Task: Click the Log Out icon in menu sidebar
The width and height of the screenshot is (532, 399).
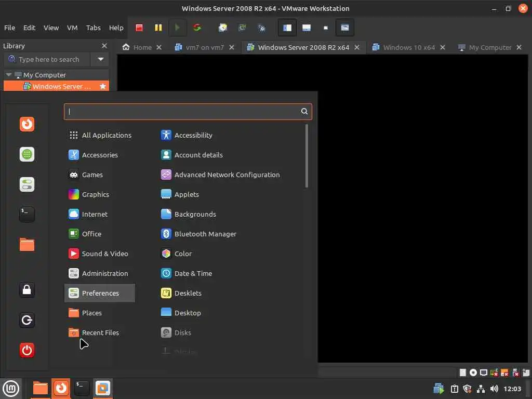Action: 27,320
